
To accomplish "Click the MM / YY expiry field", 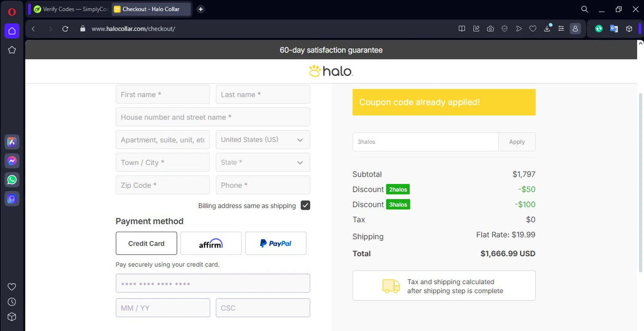I will pos(163,308).
